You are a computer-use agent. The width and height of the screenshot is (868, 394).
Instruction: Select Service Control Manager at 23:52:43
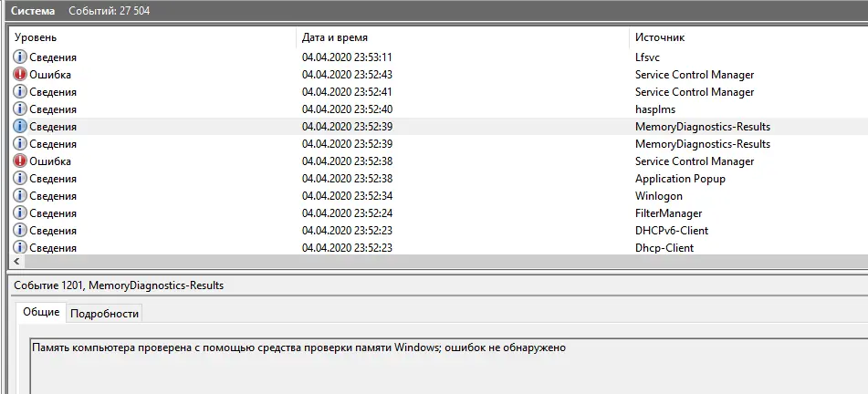coord(695,75)
